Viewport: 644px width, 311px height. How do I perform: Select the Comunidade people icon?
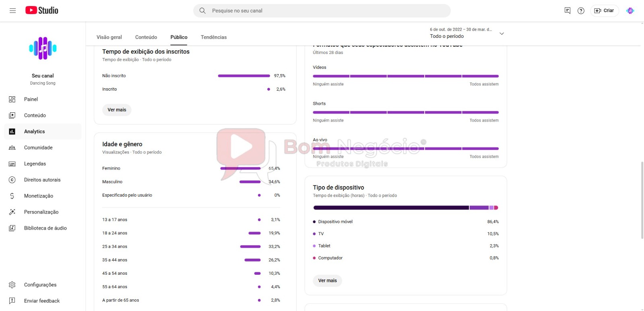pyautogui.click(x=12, y=147)
